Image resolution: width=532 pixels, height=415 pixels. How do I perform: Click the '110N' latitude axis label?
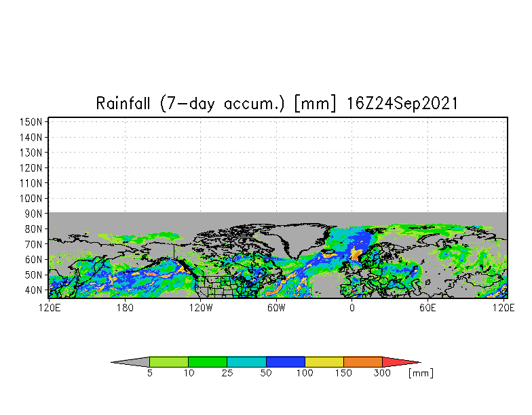[x=31, y=183]
